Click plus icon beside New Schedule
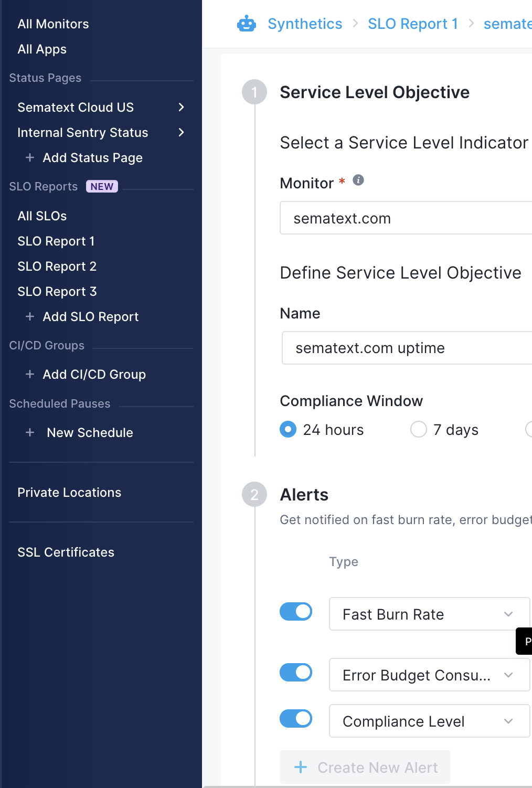The image size is (532, 788). (30, 432)
